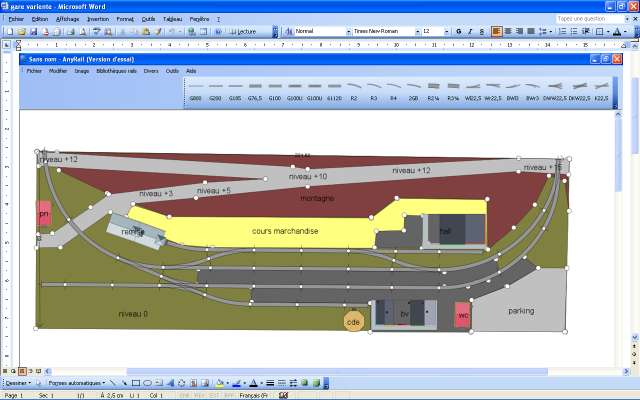Image resolution: width=640 pixels, height=400 pixels.
Task: Click the Tapez une question help field
Action: (590, 19)
